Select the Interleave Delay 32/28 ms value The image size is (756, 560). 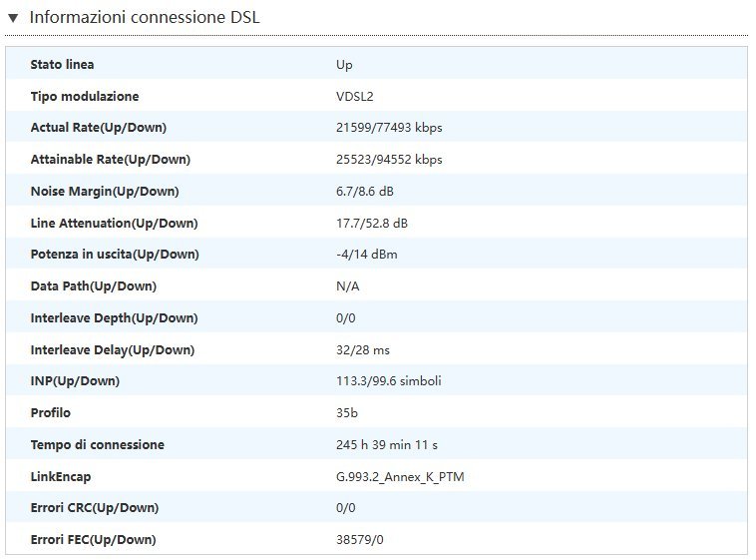click(365, 350)
